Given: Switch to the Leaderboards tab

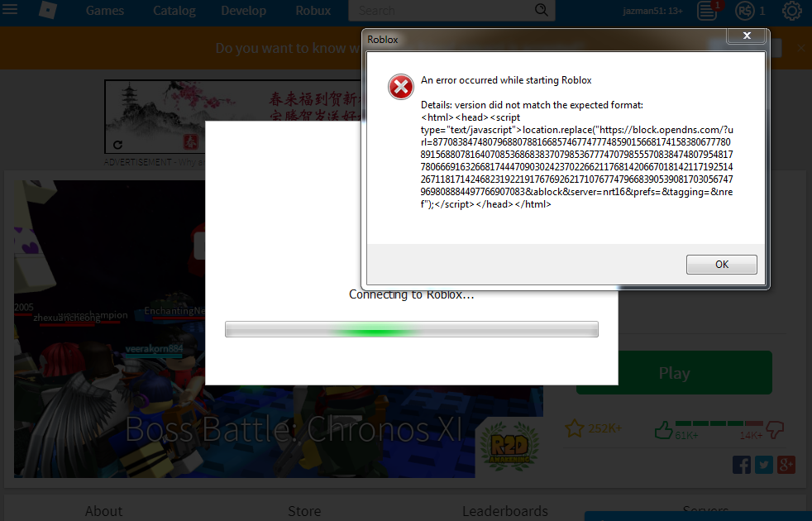Looking at the screenshot, I should pyautogui.click(x=505, y=510).
